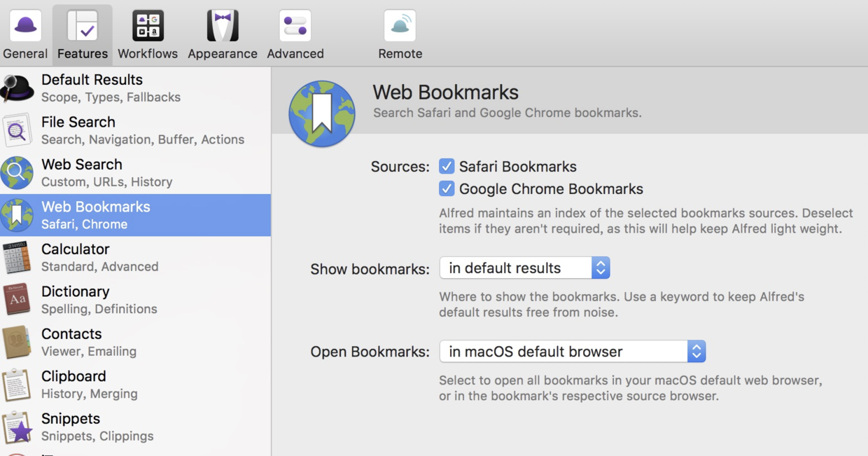Click the 'Snippets, Clippings' subtitle
Image resolution: width=868 pixels, height=456 pixels.
(97, 436)
